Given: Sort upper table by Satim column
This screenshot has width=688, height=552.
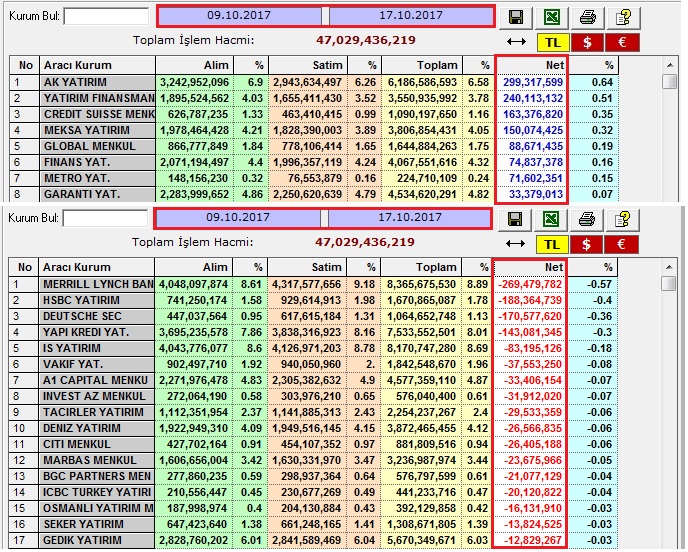Looking at the screenshot, I should tap(308, 65).
